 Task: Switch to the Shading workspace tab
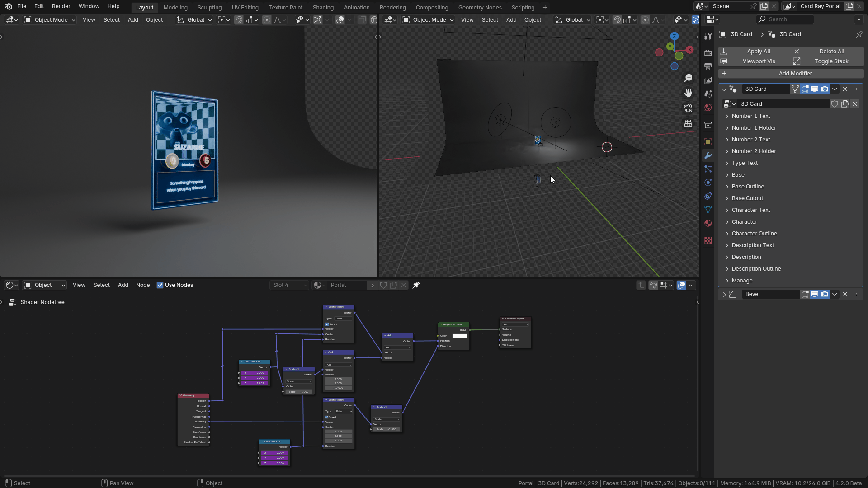[323, 7]
